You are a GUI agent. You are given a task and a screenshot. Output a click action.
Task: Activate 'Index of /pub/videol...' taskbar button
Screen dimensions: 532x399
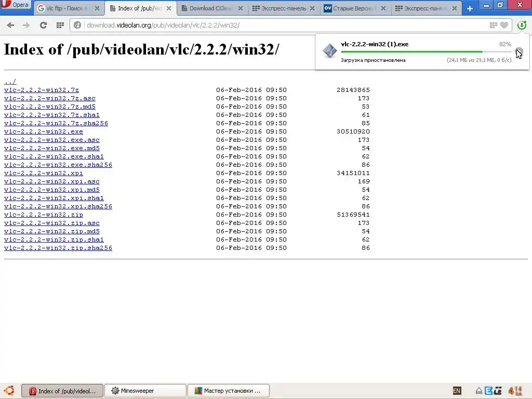click(62, 391)
